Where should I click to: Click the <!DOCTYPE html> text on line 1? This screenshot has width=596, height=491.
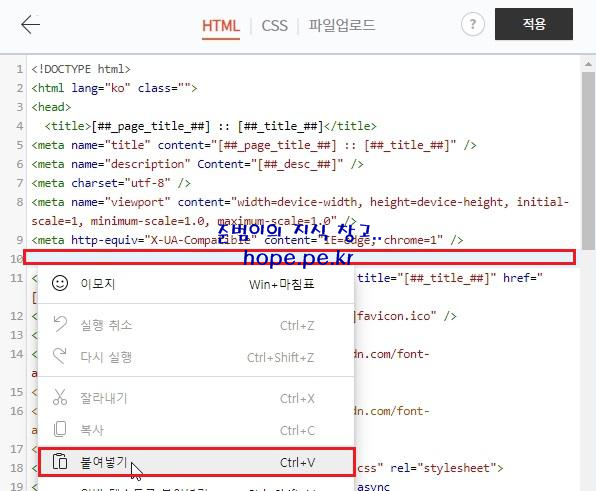point(81,69)
